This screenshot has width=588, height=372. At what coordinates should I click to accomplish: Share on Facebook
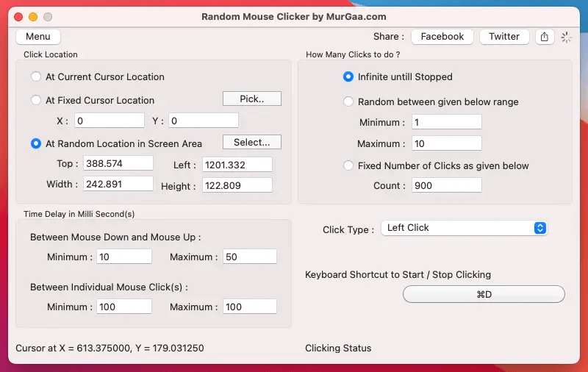click(x=442, y=37)
